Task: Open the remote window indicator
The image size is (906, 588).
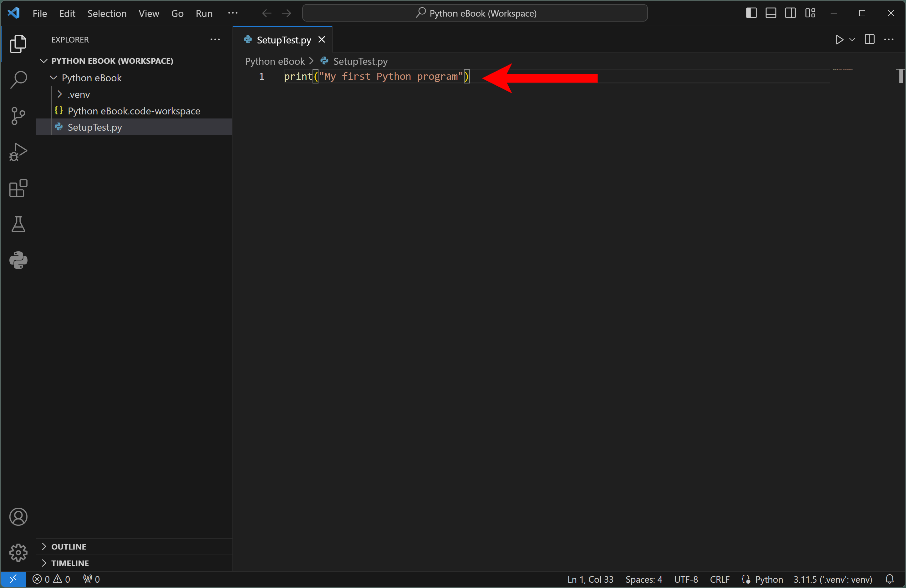Action: (13, 579)
